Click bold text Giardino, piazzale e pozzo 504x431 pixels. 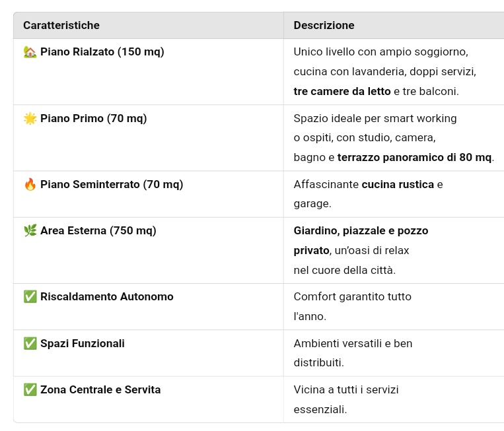coord(361,230)
